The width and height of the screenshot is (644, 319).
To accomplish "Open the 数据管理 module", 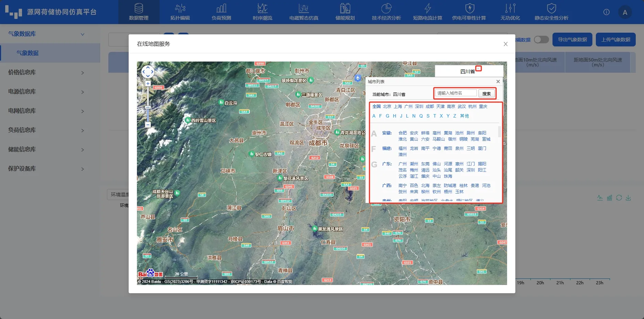I will coord(139,12).
